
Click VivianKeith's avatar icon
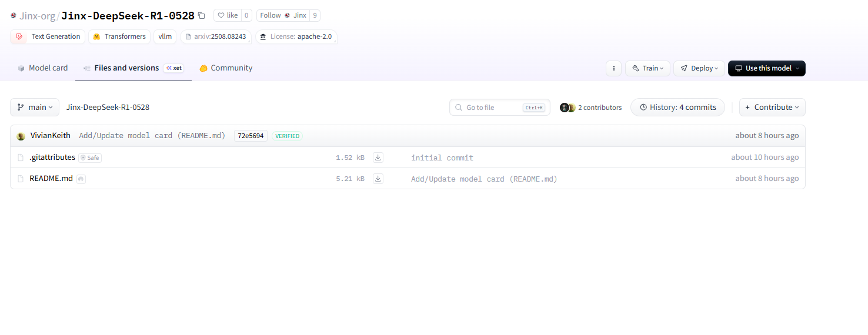(21, 136)
